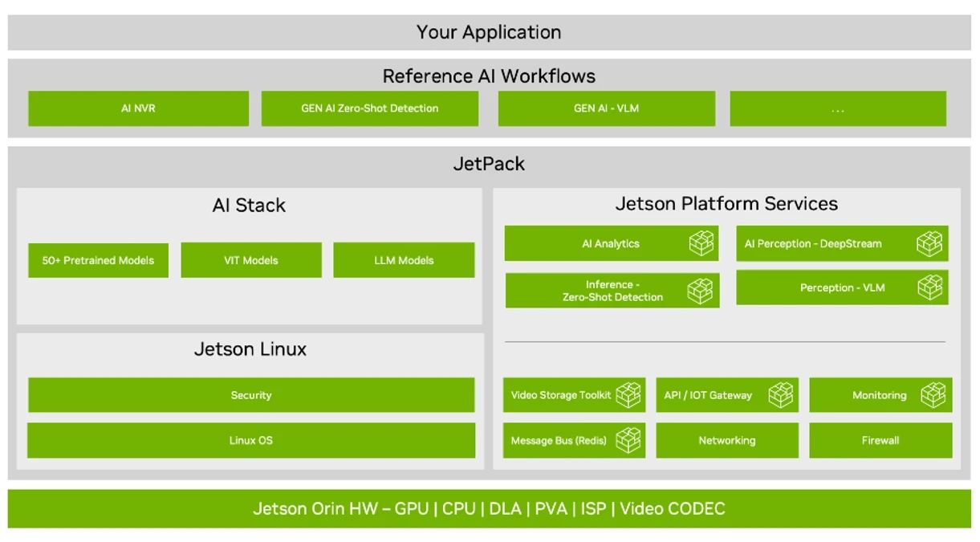Click the Monitoring cube icon

coord(933,395)
